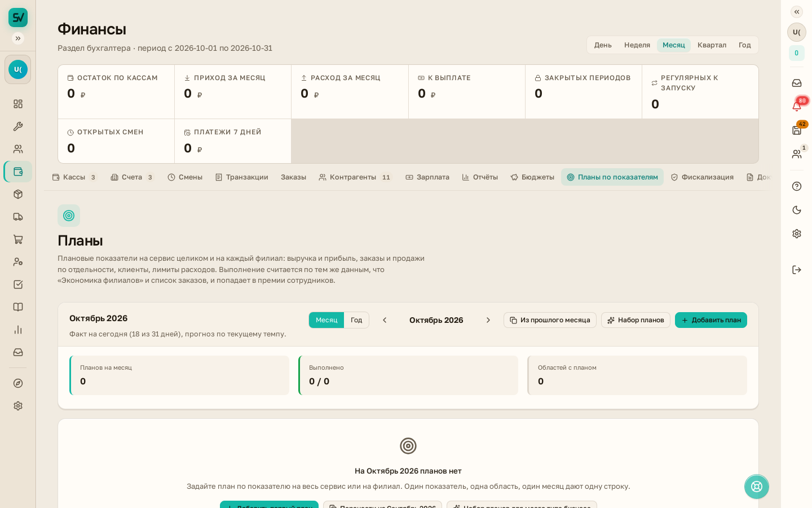Open the wrench tools sidebar icon
Viewport: 812px width, 508px height.
coord(18,126)
